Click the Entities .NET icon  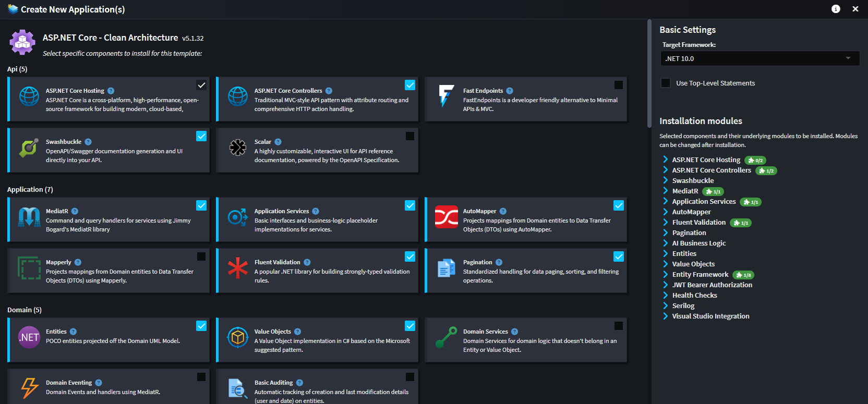tap(29, 337)
